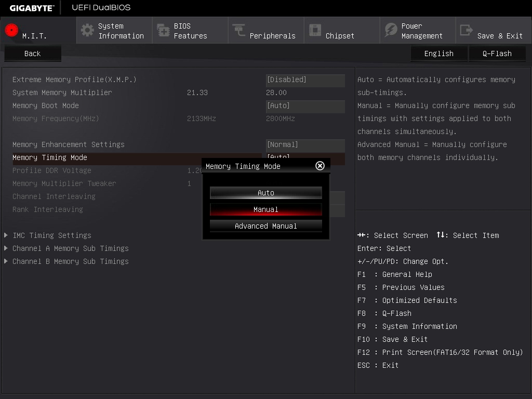Click the Chipset board icon

click(315, 30)
